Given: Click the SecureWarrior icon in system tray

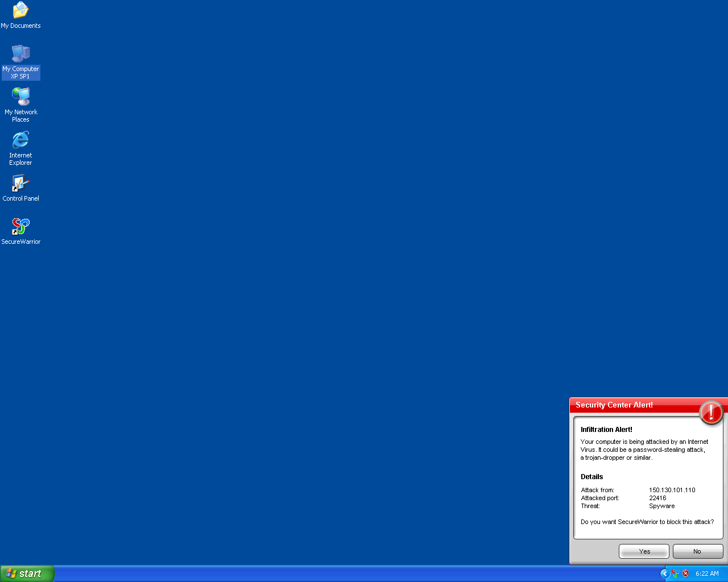Looking at the screenshot, I should (675, 573).
